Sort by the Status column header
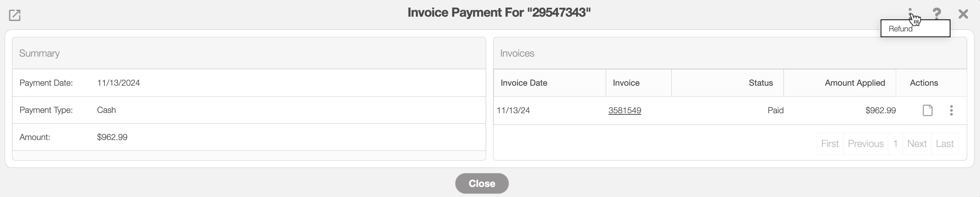The height and width of the screenshot is (197, 980). click(x=760, y=83)
